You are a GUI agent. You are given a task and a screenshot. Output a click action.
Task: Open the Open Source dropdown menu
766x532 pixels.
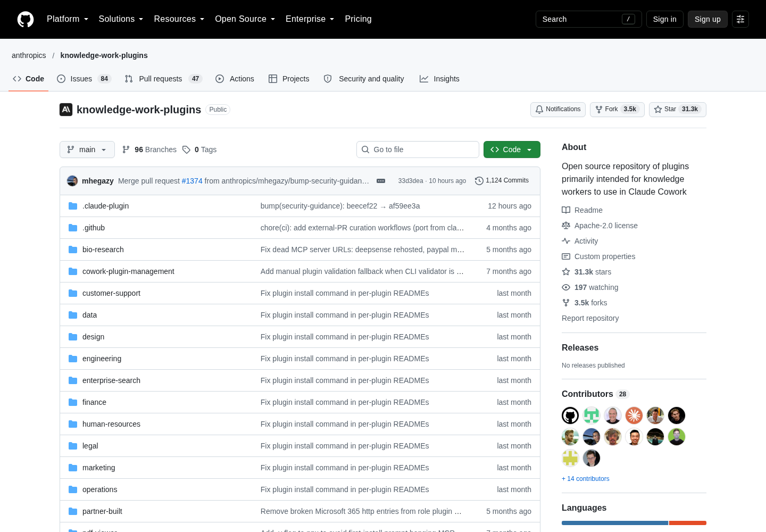pos(245,19)
